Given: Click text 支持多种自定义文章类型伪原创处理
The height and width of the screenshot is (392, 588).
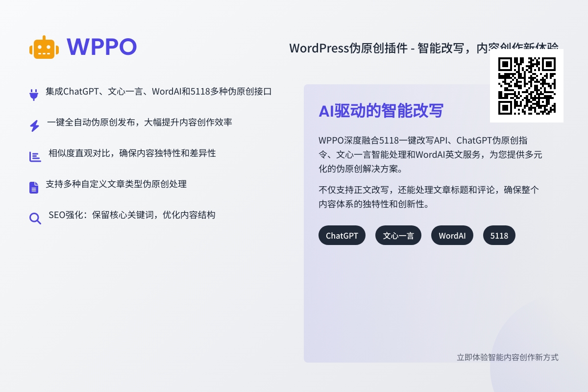Looking at the screenshot, I should click(x=116, y=184).
